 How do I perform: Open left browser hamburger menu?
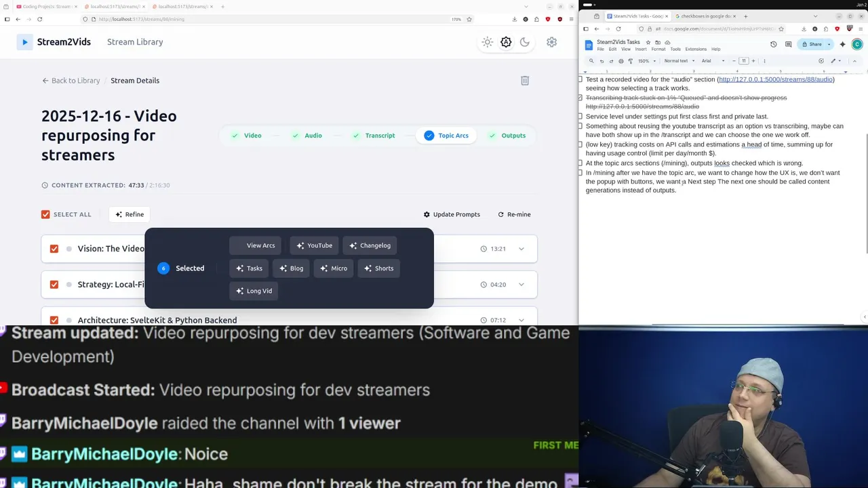point(572,19)
